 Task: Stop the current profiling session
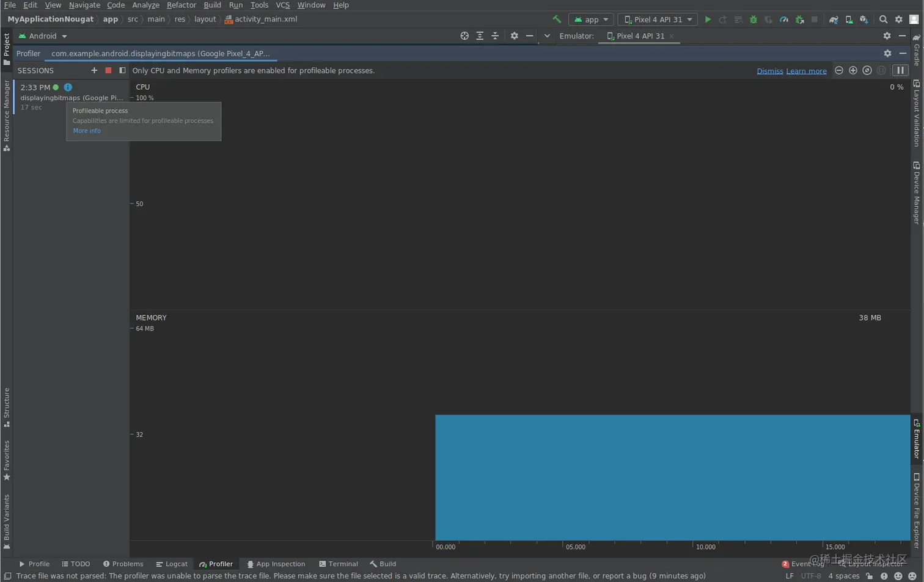click(108, 70)
